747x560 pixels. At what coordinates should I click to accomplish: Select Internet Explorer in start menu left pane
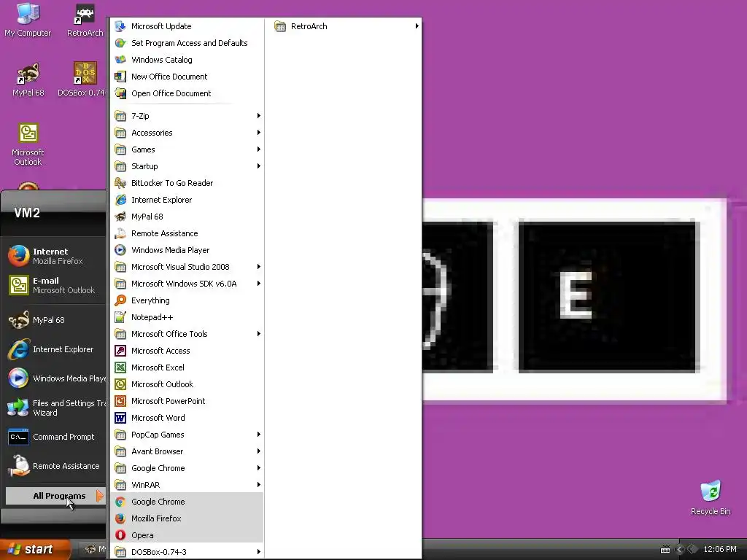click(55, 349)
